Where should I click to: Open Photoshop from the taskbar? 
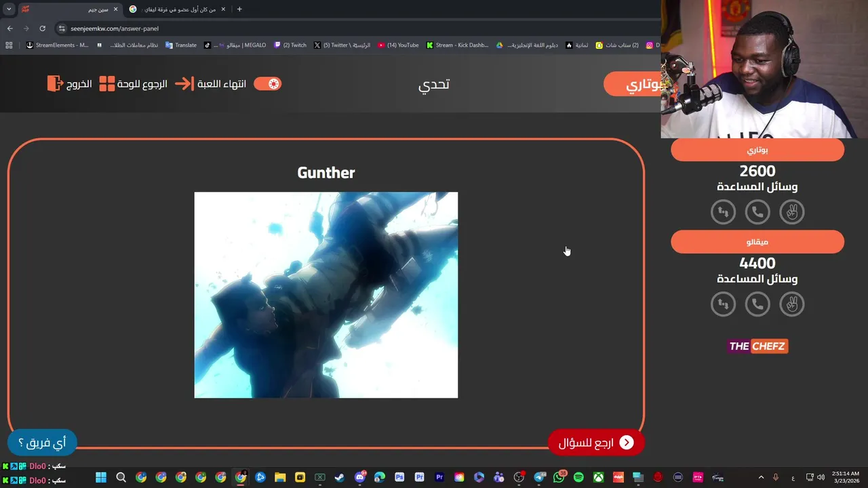(399, 477)
